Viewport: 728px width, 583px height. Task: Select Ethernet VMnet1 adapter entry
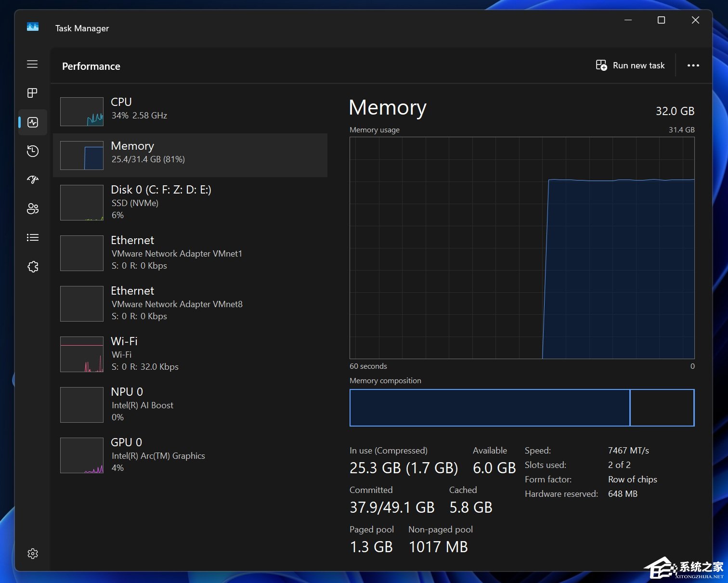190,253
